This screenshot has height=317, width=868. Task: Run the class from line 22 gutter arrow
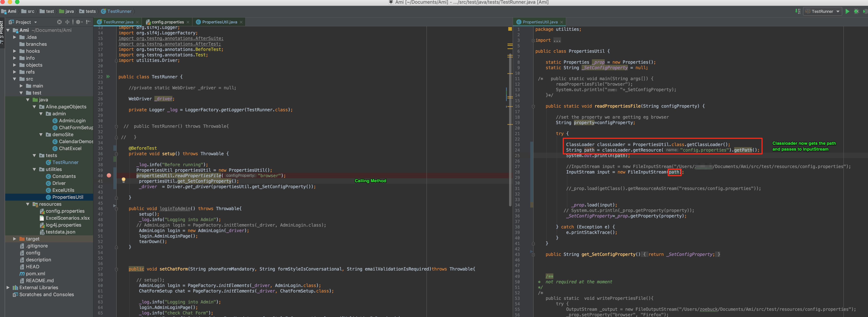tap(108, 77)
